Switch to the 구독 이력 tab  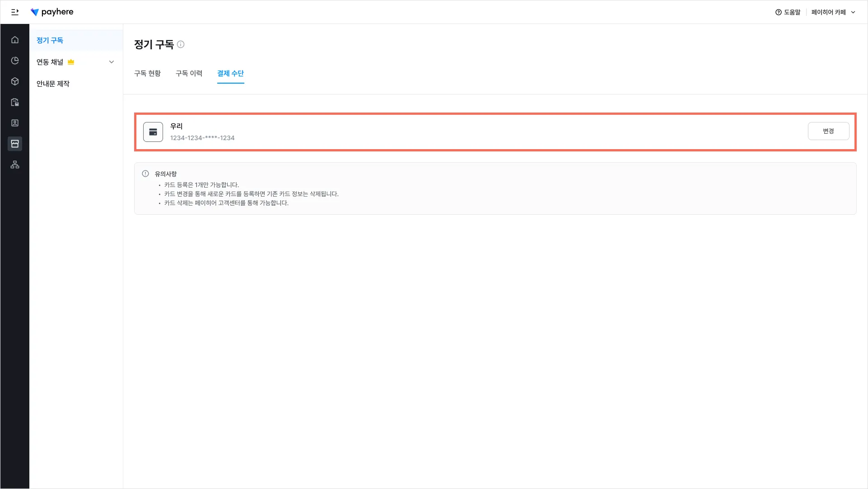tap(189, 73)
